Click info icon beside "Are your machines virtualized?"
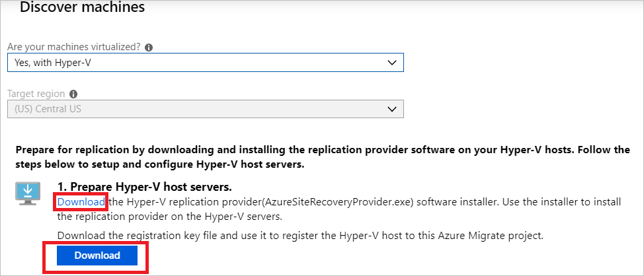The height and width of the screenshot is (276, 644). 149,48
